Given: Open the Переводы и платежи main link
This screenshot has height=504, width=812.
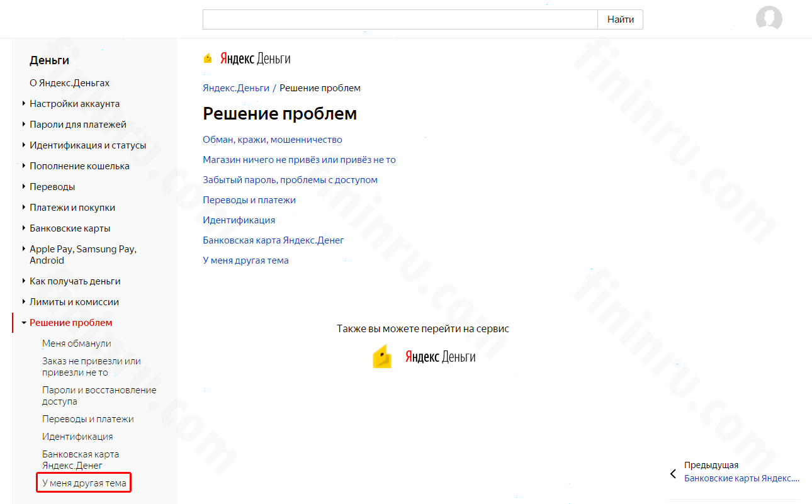Looking at the screenshot, I should pyautogui.click(x=249, y=200).
